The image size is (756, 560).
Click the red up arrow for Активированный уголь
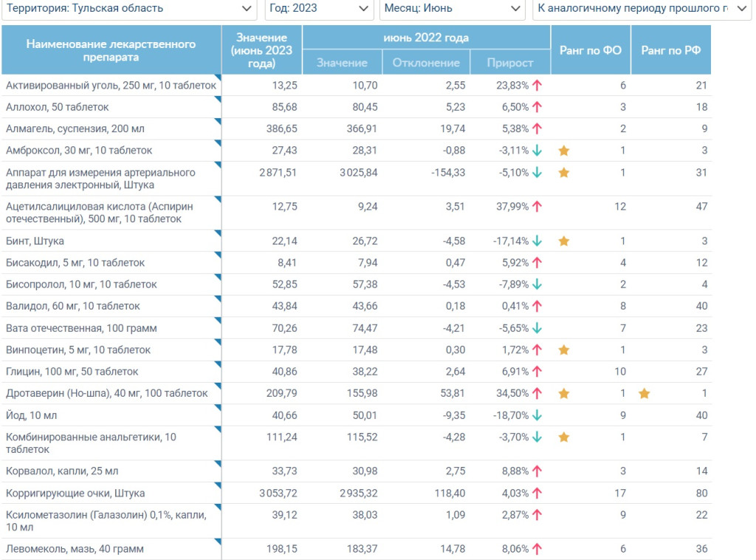[x=537, y=85]
